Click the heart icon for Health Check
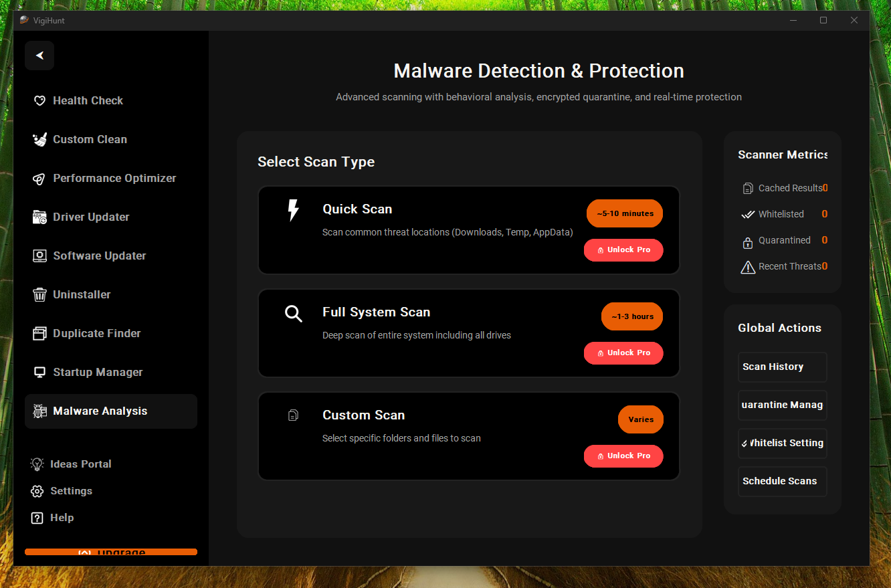Screen dimensions: 891x588 tap(39, 101)
